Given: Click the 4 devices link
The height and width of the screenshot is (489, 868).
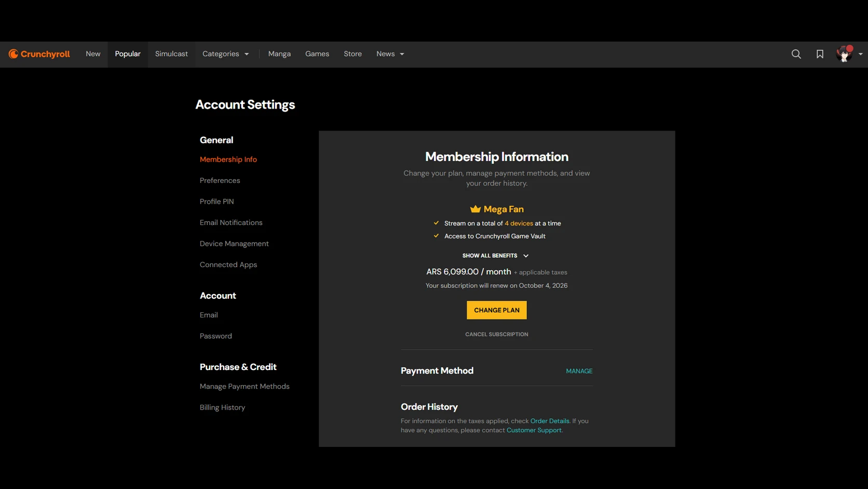Looking at the screenshot, I should point(519,223).
